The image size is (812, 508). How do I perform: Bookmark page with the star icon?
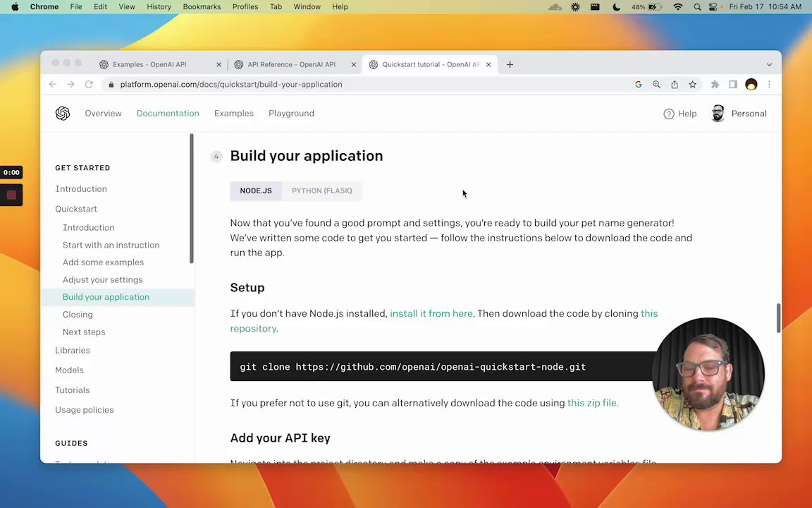(692, 85)
